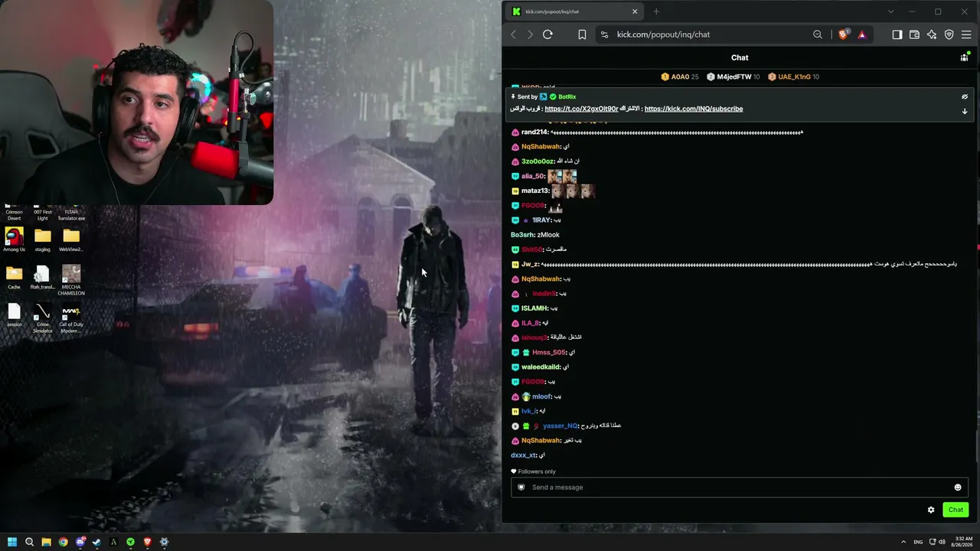
Task: Open the t.co/X2gxOlt90r link
Action: pos(581,109)
